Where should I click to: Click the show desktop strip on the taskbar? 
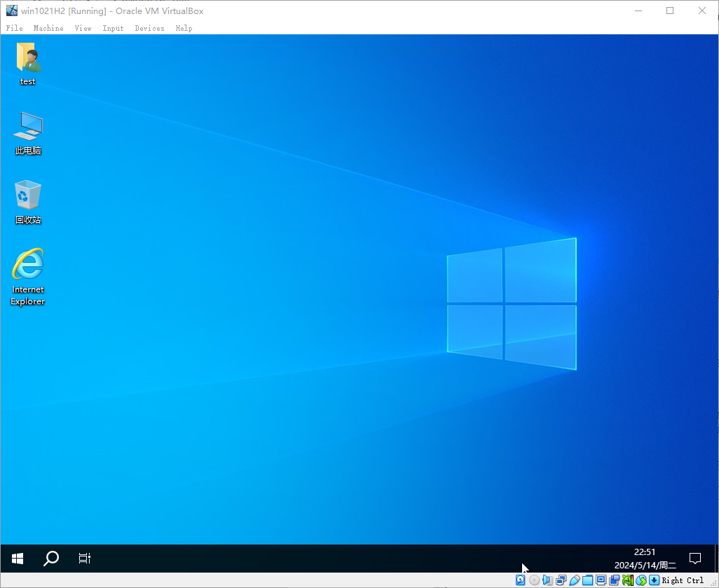[716, 559]
